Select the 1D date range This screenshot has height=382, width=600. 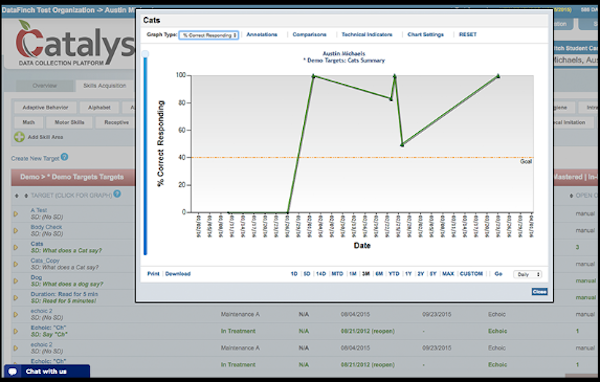[294, 274]
